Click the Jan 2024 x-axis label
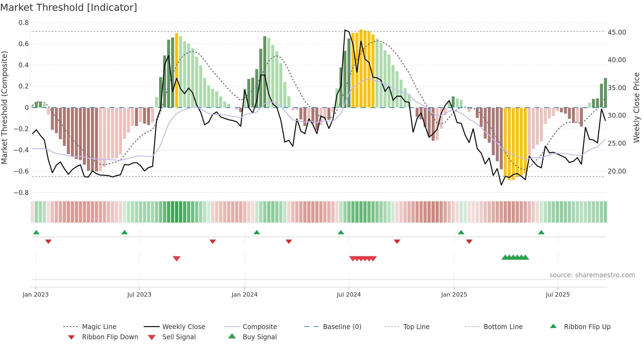 click(x=245, y=295)
